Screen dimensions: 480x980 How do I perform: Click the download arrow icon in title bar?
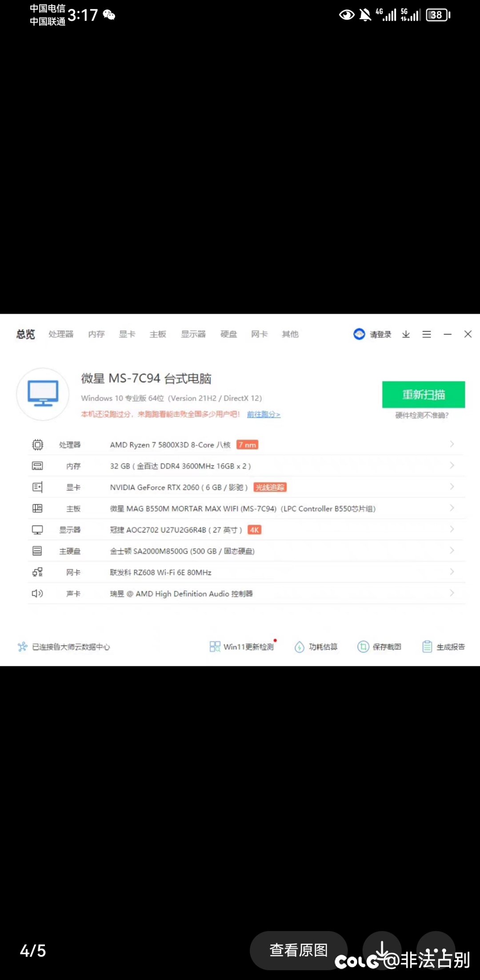click(x=406, y=334)
